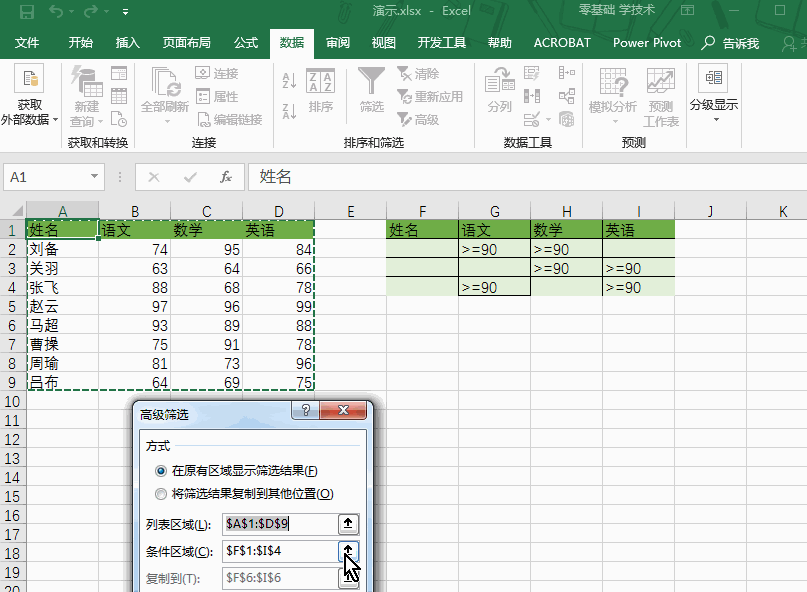This screenshot has height=592, width=807.
Task: Expand the 全部刷新 dropdown arrow
Action: (167, 121)
